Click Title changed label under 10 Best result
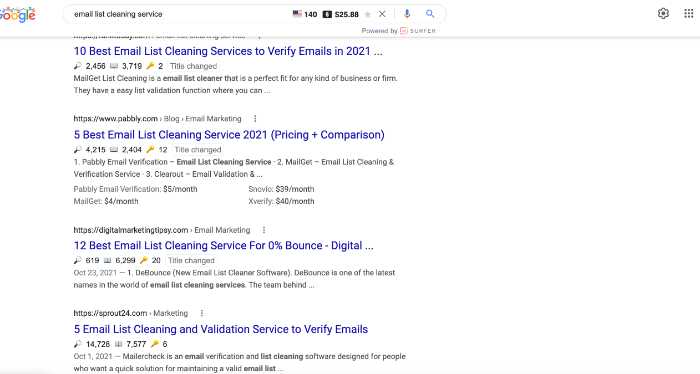 click(x=193, y=66)
